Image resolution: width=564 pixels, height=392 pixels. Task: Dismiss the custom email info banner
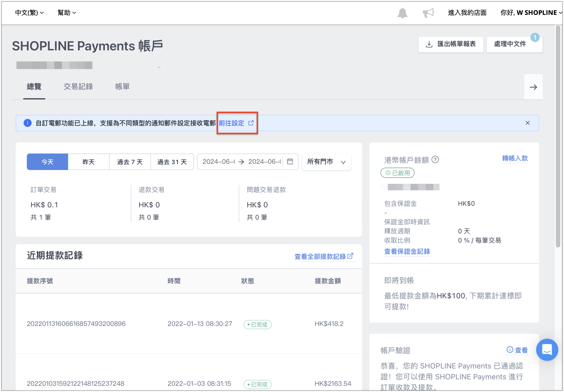click(527, 123)
